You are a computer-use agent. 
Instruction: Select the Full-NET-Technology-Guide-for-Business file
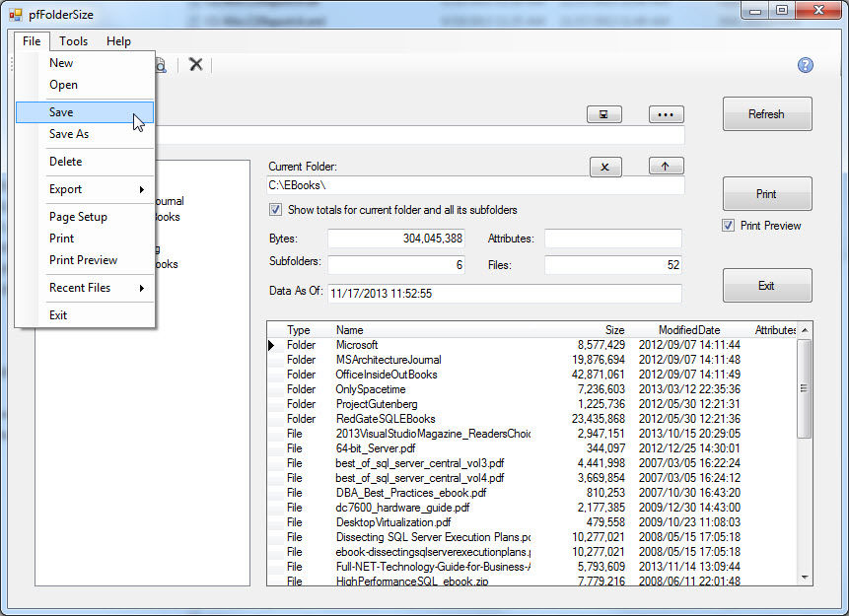[x=532, y=567]
